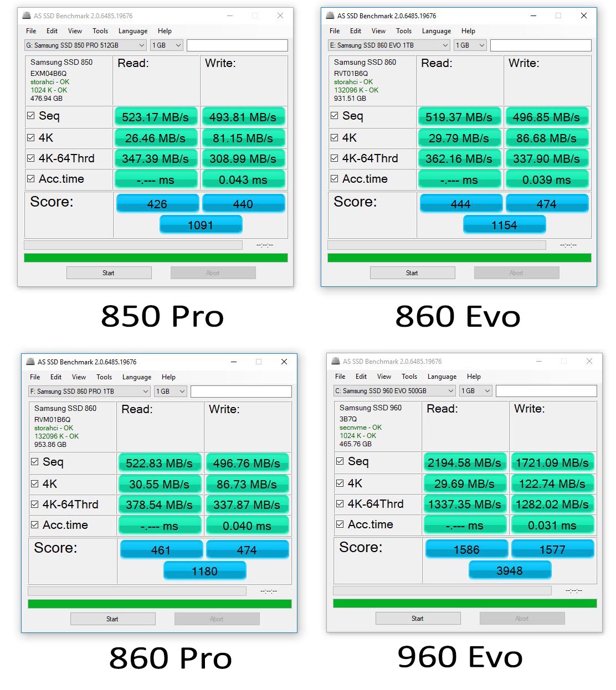This screenshot has height=690, width=616.
Task: Toggle Acc.time checkbox in the 860 PRO window
Action: click(x=35, y=525)
